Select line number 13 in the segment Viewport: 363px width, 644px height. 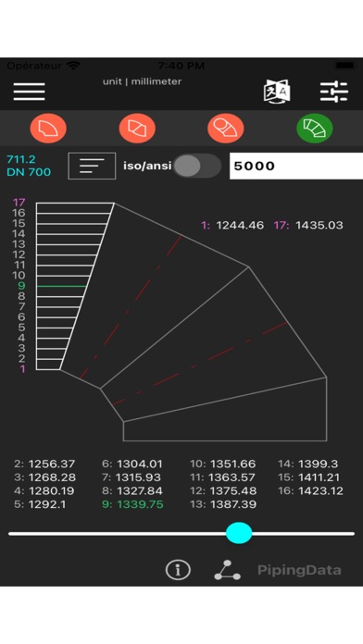[19, 244]
